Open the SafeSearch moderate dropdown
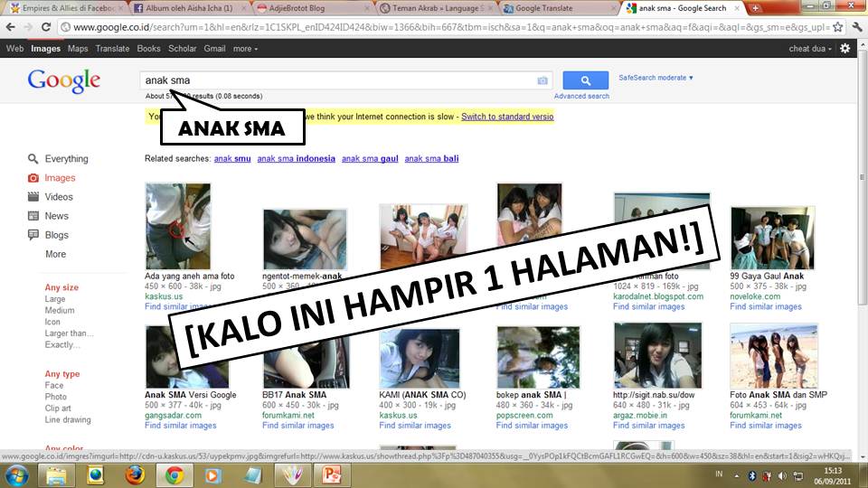 pos(656,78)
